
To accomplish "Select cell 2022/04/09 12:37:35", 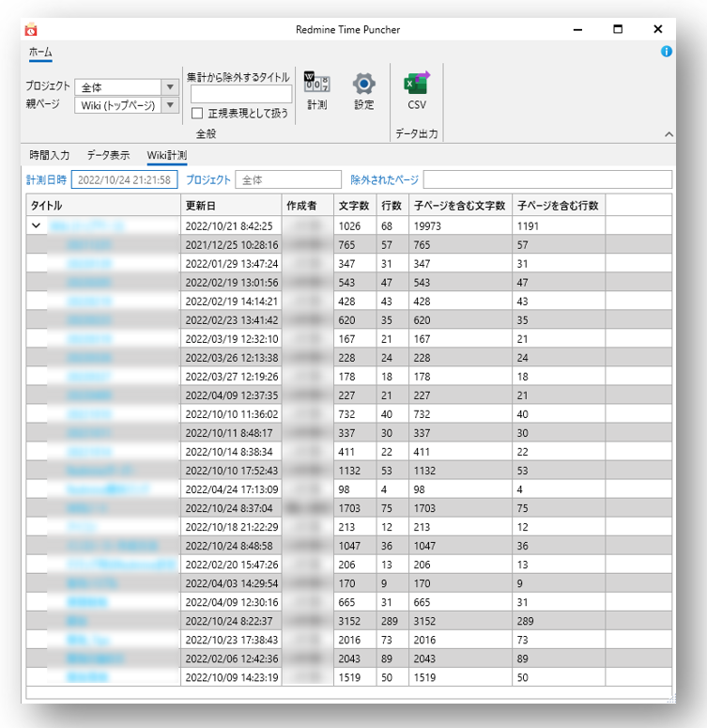I will [x=231, y=395].
